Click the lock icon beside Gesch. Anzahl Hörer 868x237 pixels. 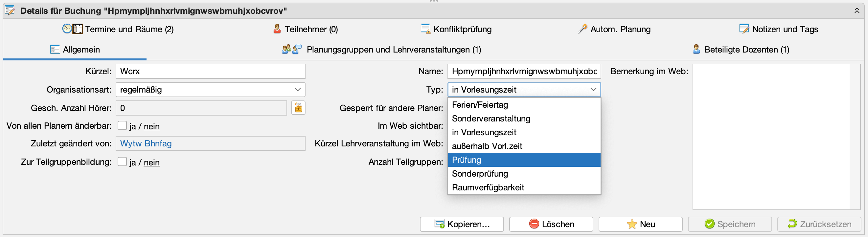click(x=298, y=108)
